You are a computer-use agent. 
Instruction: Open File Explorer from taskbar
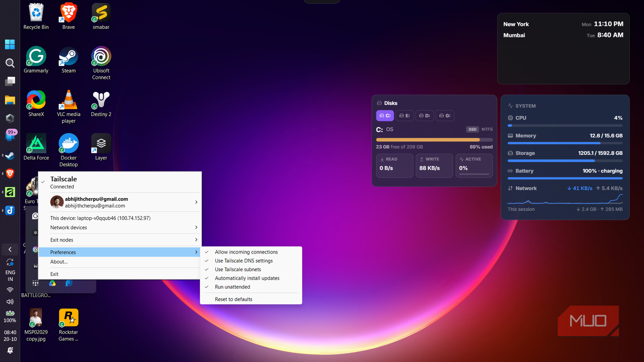point(10,100)
